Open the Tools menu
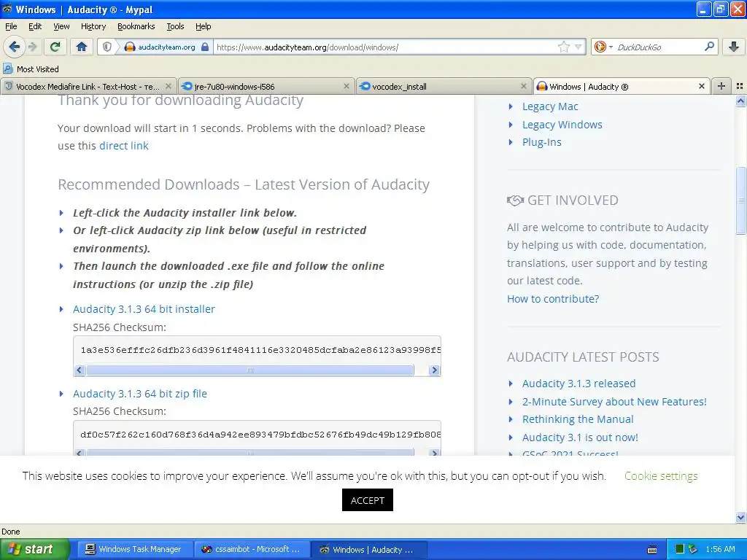 pyautogui.click(x=175, y=26)
